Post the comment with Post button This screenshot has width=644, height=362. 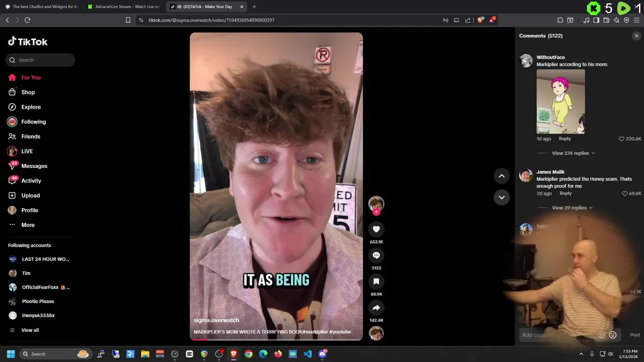[635, 335]
